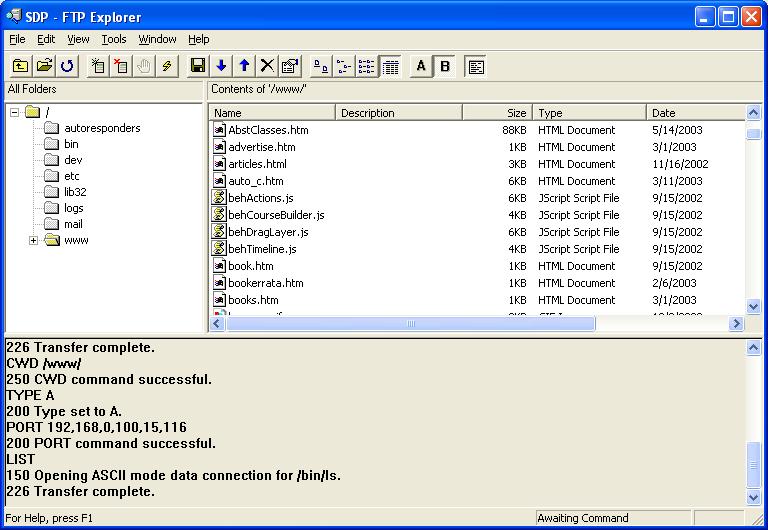Expand the www folder tree node
768x530 pixels.
tap(33, 240)
